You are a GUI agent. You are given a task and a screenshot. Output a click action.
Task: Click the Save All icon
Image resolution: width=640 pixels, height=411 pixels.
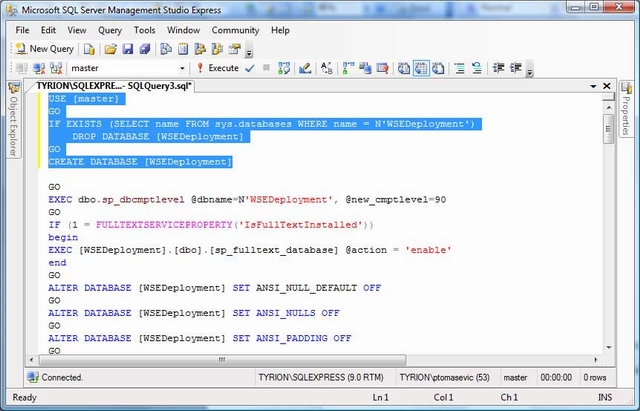pos(145,49)
